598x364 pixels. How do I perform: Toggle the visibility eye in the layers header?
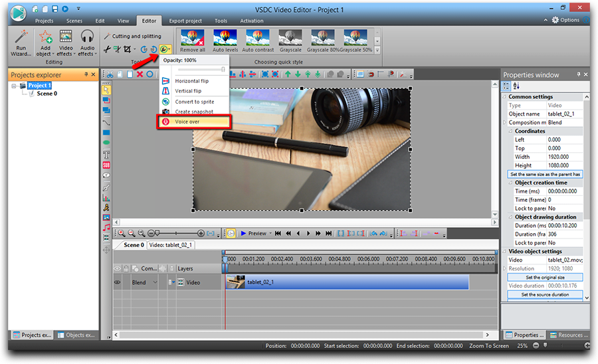(118, 268)
